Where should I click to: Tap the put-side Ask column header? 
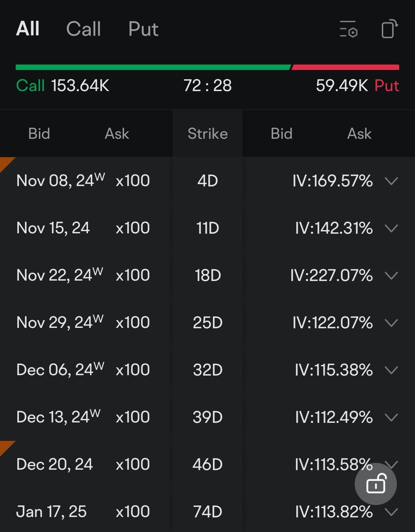pos(359,134)
